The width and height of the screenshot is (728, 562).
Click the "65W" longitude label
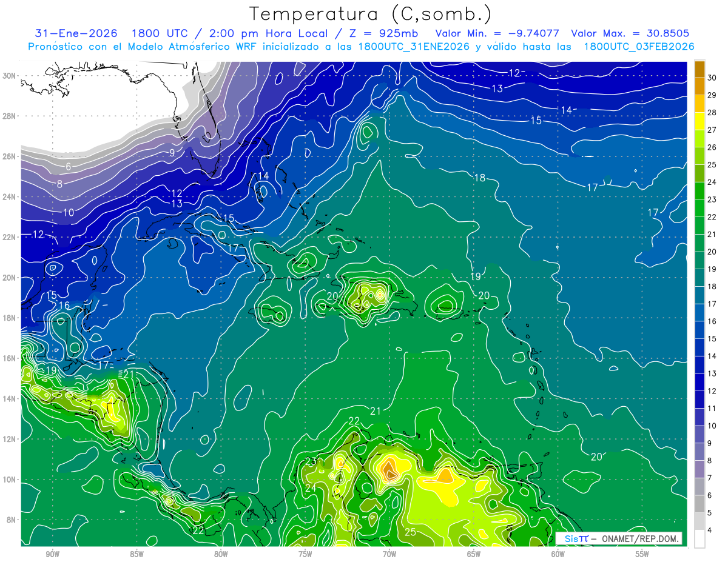[x=474, y=554]
